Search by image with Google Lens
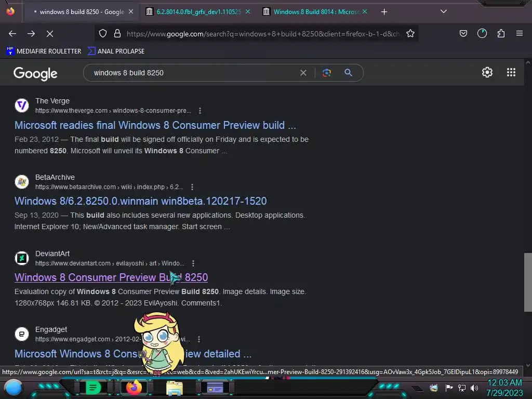The height and width of the screenshot is (399, 532). [x=327, y=73]
